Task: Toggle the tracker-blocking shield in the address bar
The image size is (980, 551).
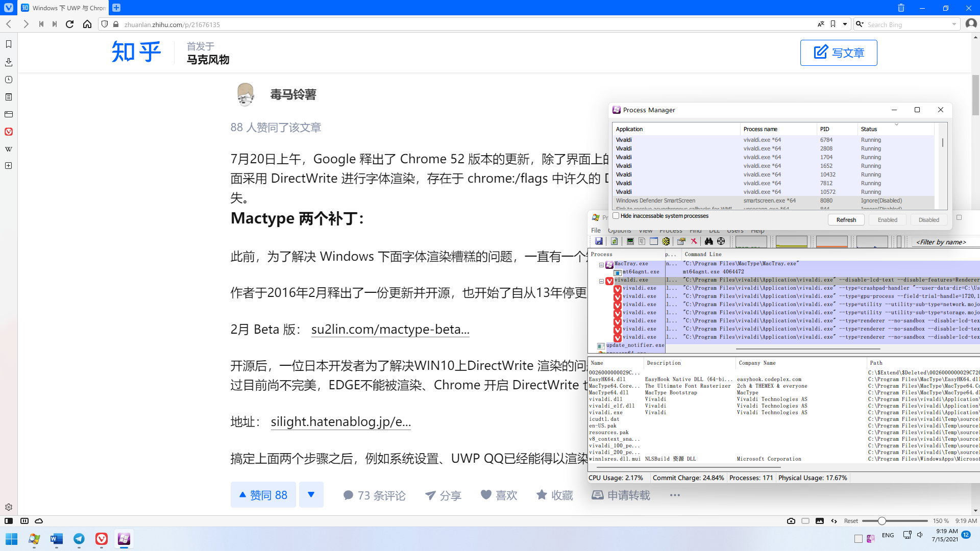Action: click(x=104, y=24)
